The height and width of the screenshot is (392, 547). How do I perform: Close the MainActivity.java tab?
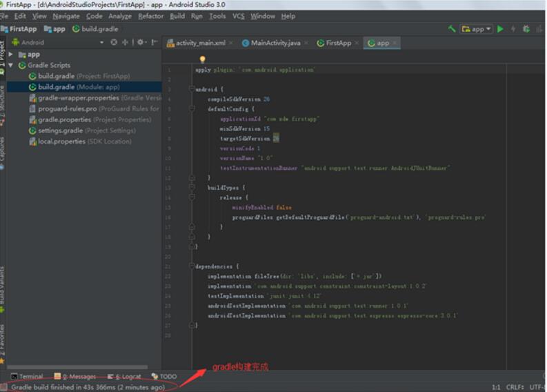[x=306, y=43]
